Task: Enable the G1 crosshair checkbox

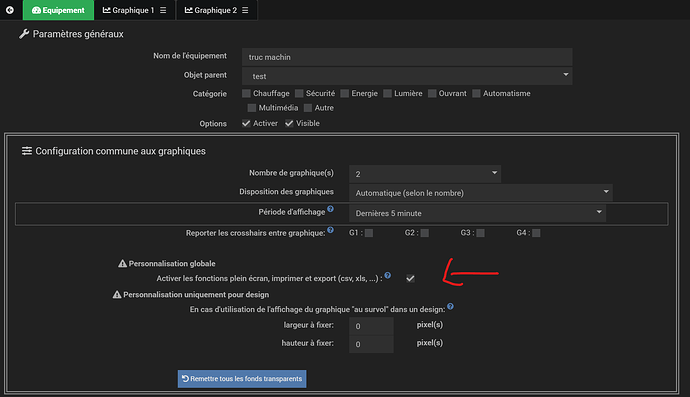Action: click(x=369, y=233)
